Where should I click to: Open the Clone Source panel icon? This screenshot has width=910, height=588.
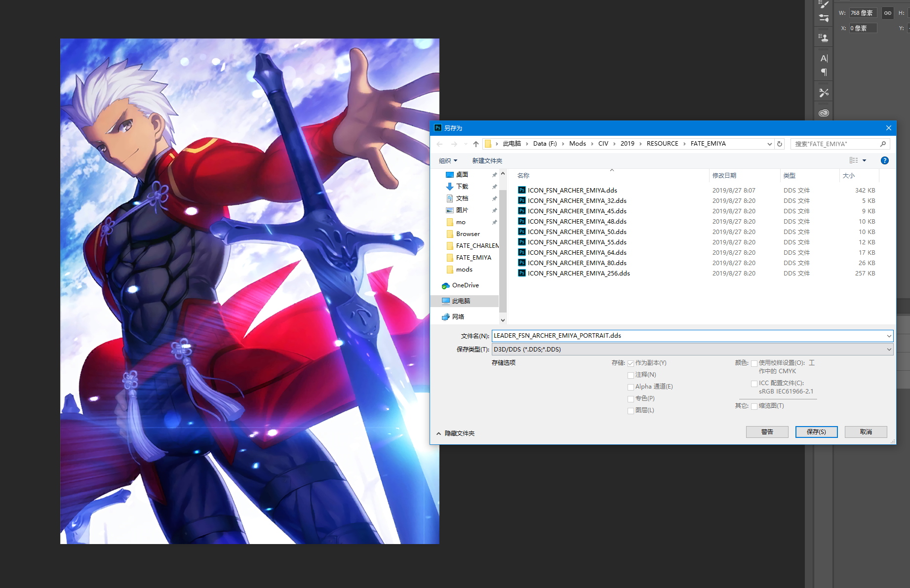(x=824, y=38)
